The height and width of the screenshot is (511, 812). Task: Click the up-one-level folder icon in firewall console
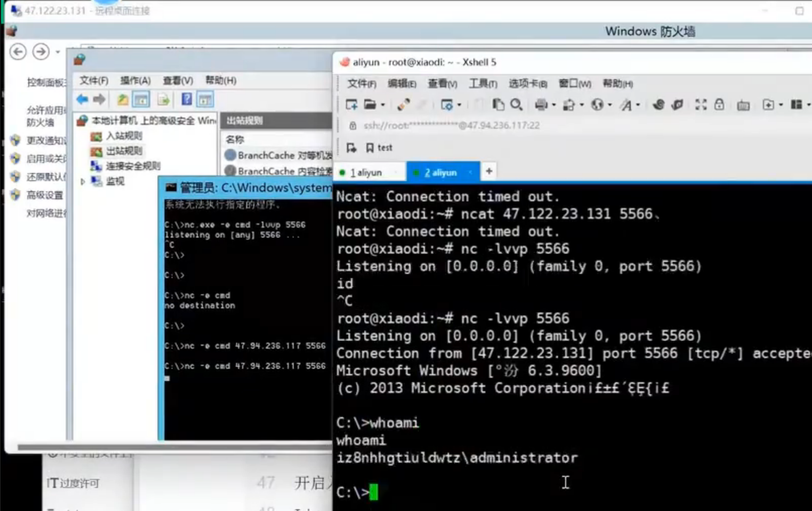123,99
